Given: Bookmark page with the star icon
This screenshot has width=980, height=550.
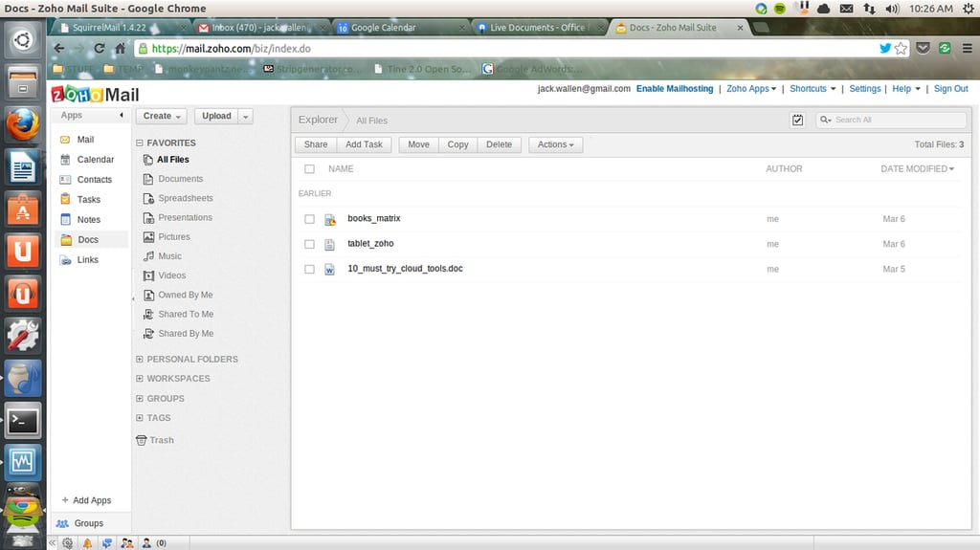Looking at the screenshot, I should [901, 48].
